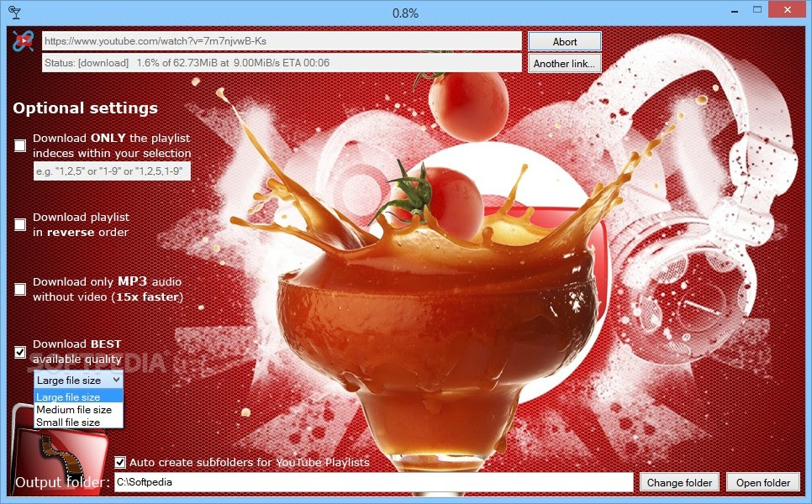Image resolution: width=812 pixels, height=504 pixels.
Task: Tick Download playlist in reverse order
Action: 20,224
